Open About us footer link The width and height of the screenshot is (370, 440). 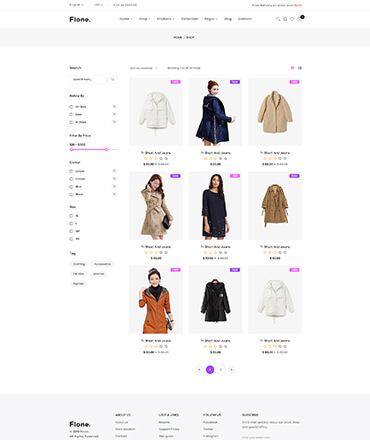tap(122, 422)
